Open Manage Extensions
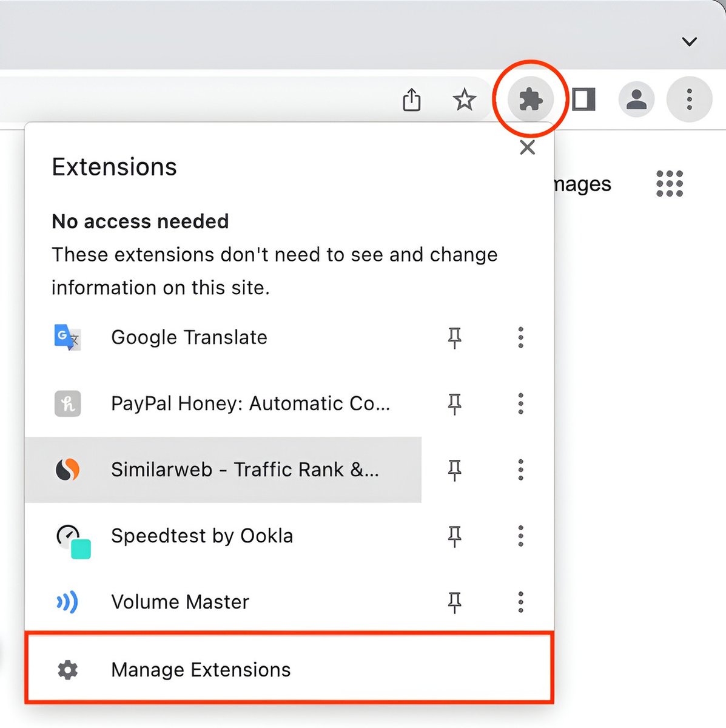The image size is (726, 728). pos(289,668)
